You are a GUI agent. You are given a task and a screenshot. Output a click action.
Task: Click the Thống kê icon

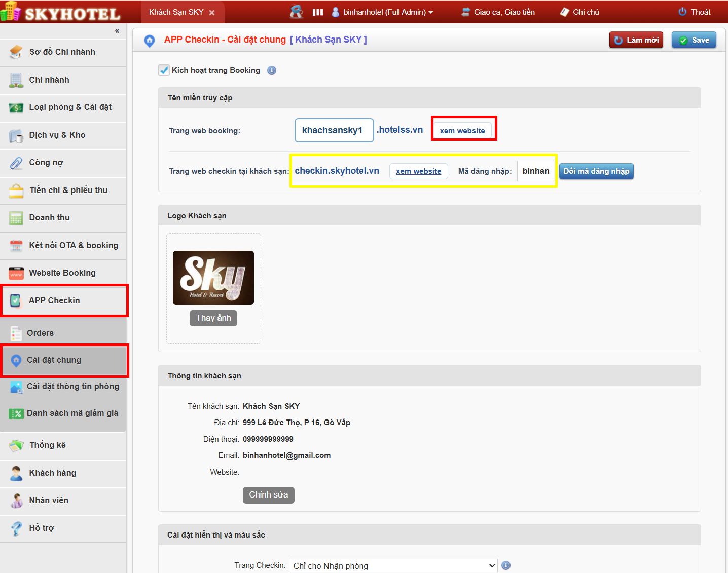pos(16,445)
